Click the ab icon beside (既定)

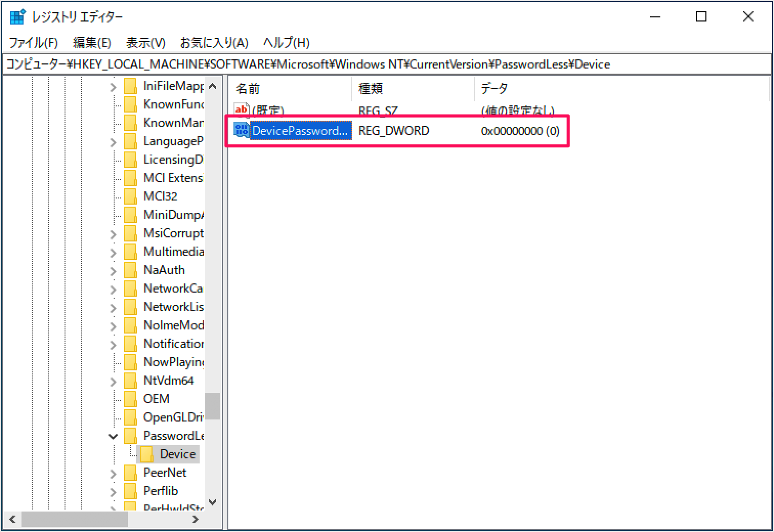(x=241, y=109)
